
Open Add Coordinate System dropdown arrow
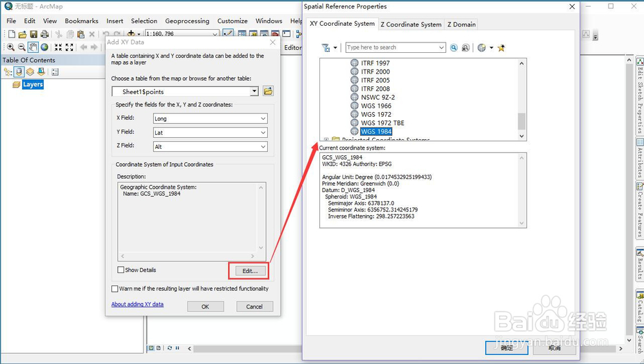(x=491, y=48)
